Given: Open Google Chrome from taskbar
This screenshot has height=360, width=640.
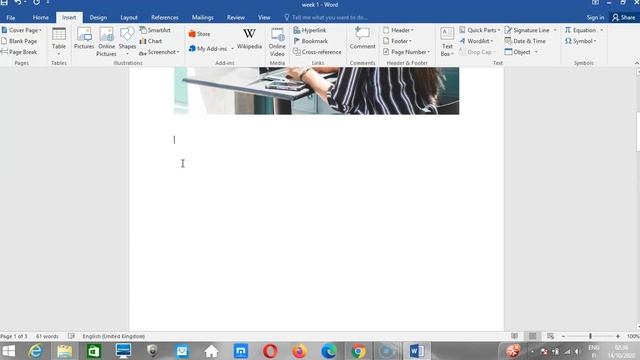Looking at the screenshot, I should tap(358, 351).
